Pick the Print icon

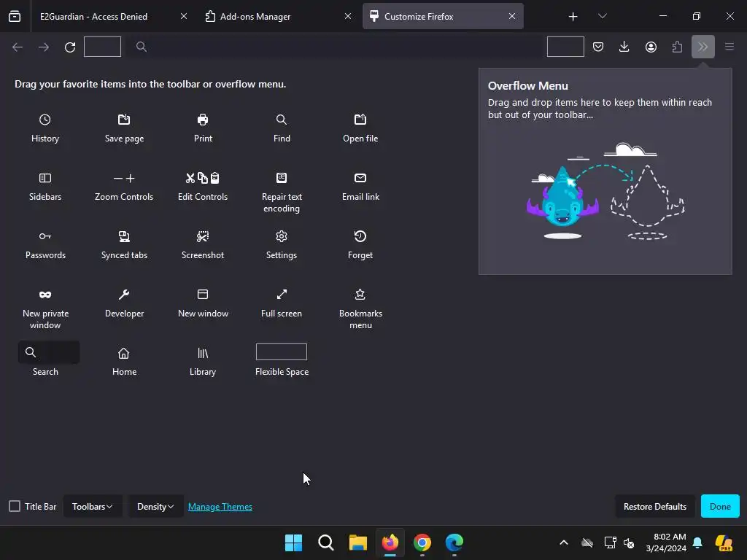click(203, 120)
